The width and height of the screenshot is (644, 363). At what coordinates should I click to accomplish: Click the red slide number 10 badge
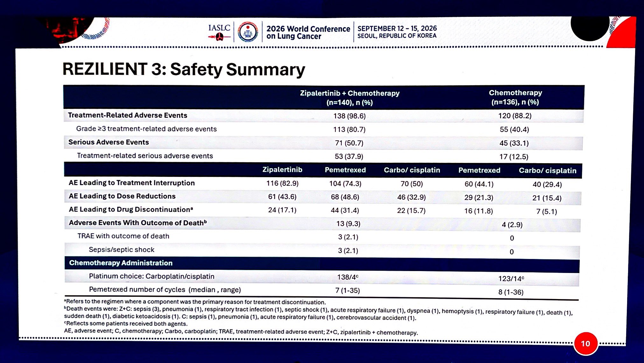pos(586,344)
